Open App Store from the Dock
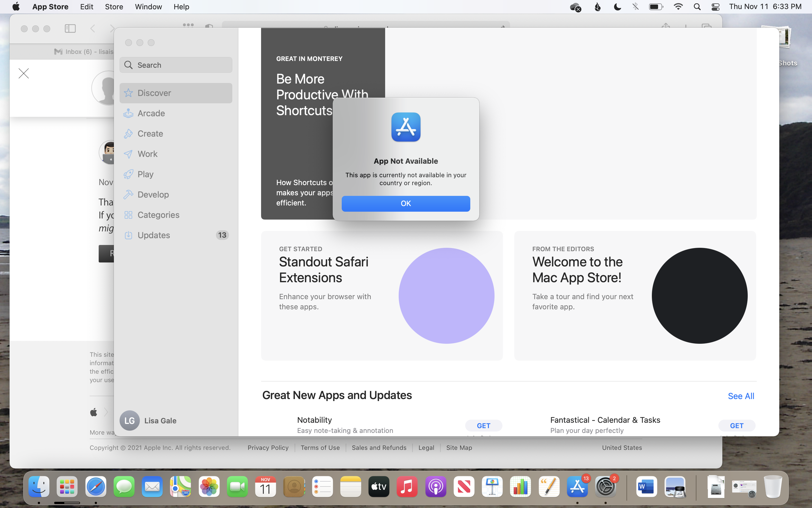 pos(577,487)
